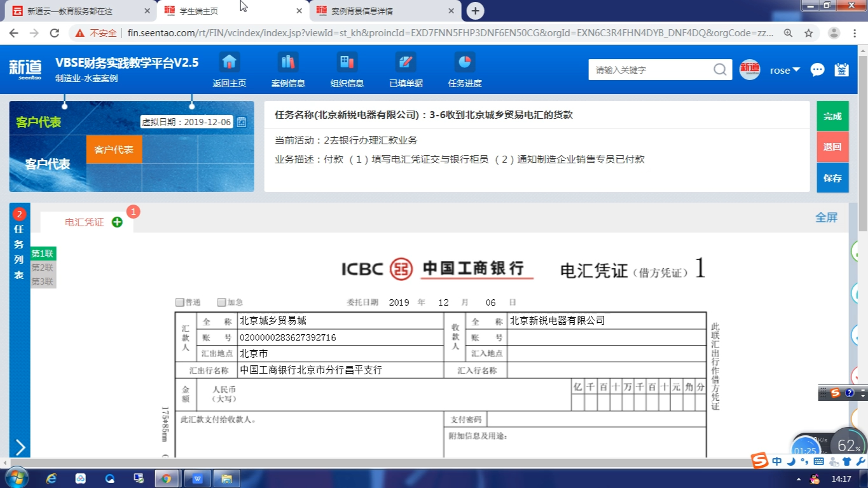Click 全屏 fullscreen link
Viewport: 868px width, 488px height.
[826, 217]
